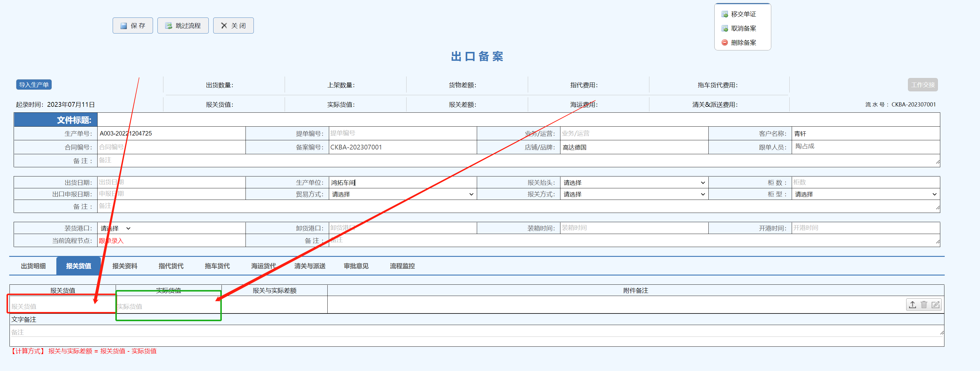This screenshot has width=980, height=371.
Task: Select 取消备案 menu entry
Action: click(x=743, y=28)
